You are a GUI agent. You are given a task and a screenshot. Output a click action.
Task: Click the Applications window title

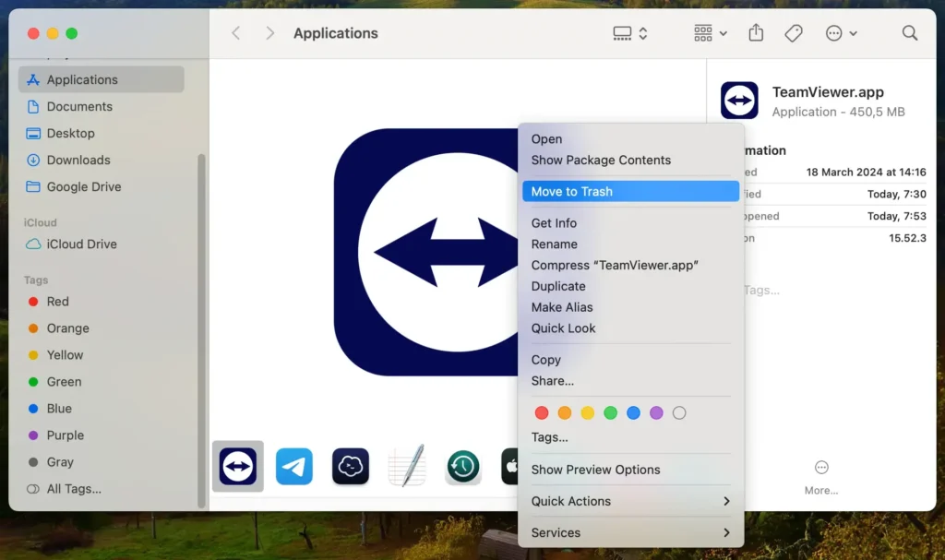[x=336, y=33]
